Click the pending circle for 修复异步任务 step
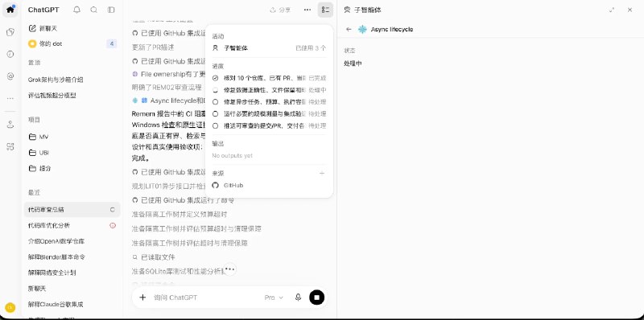The width and height of the screenshot is (644, 320). tap(215, 101)
